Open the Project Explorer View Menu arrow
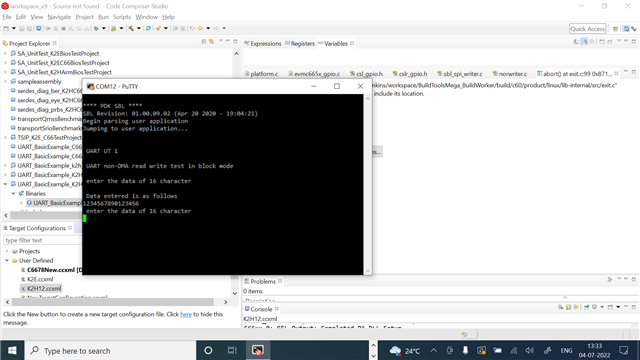Screen dimensions: 640x360 [221, 42]
